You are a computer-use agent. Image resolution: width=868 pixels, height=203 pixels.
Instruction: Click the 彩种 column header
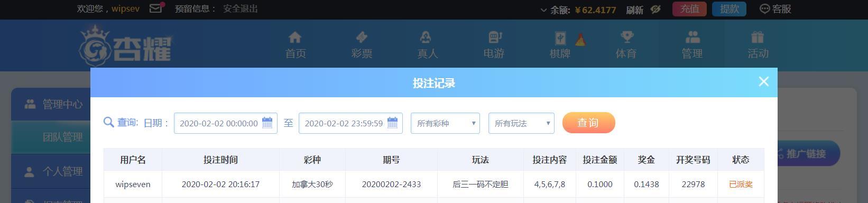(x=312, y=160)
